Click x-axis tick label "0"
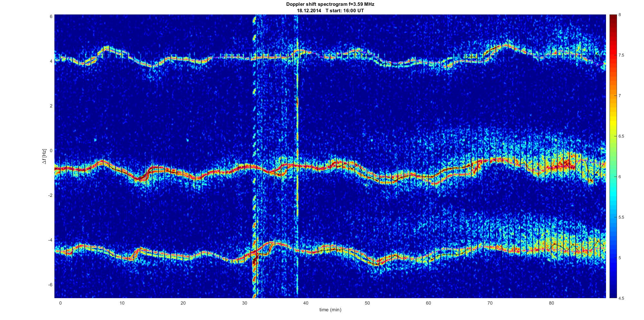The height and width of the screenshot is (320, 644). [x=60, y=303]
